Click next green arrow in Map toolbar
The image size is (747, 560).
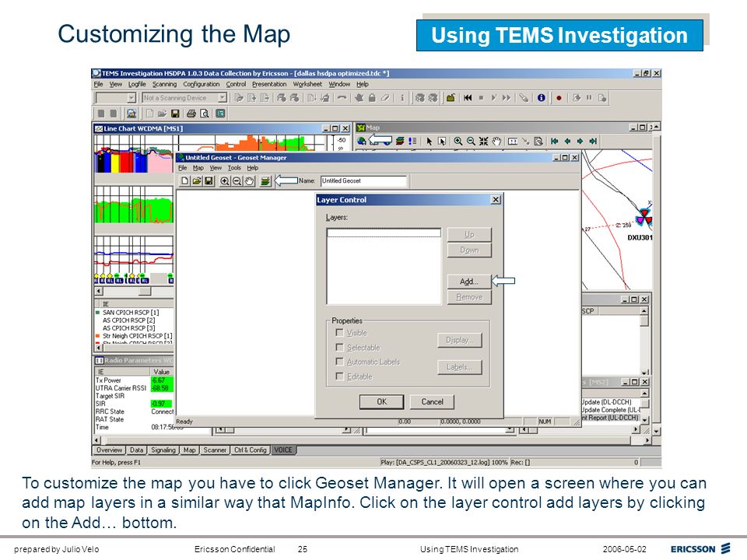click(580, 141)
